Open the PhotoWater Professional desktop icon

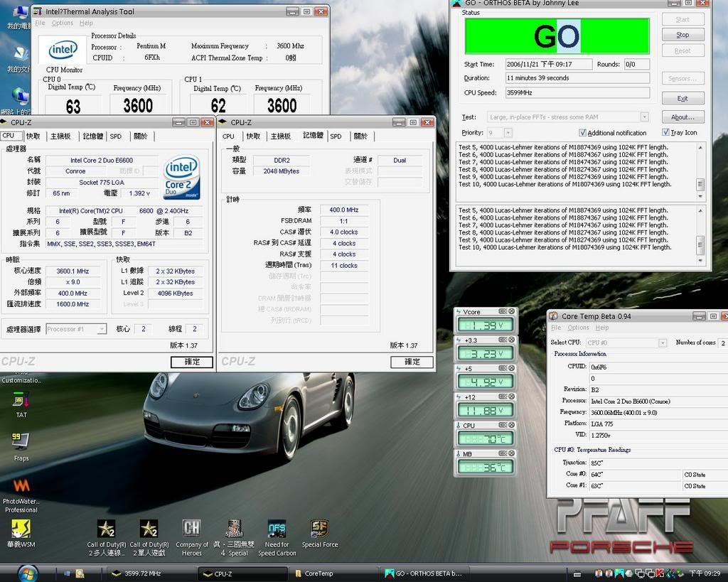click(x=21, y=496)
